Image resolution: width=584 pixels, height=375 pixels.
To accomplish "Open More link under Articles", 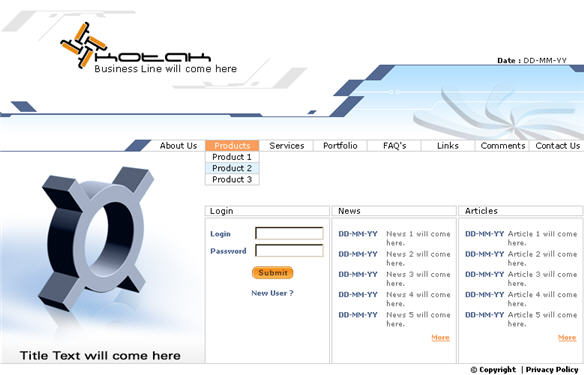I will [567, 338].
